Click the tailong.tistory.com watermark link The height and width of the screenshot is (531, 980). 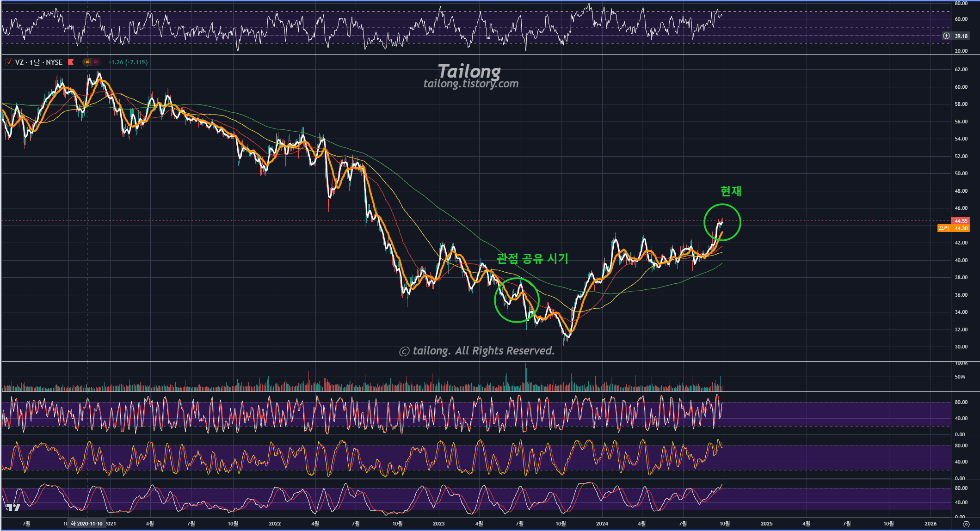click(471, 84)
